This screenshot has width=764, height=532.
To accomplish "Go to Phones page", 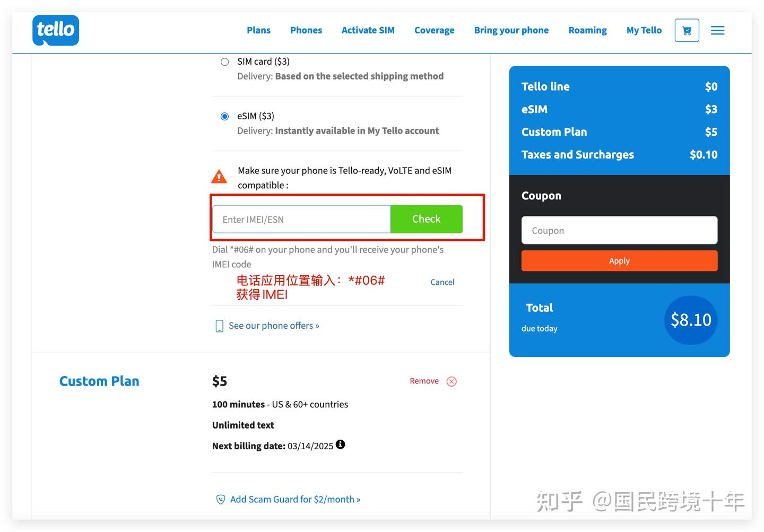I will click(306, 30).
